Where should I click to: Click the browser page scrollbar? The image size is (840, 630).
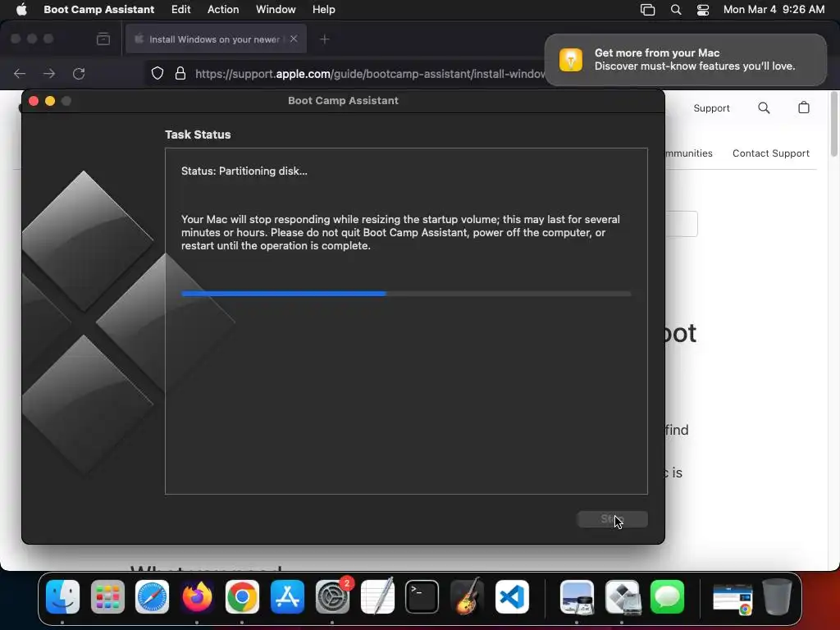(x=833, y=125)
